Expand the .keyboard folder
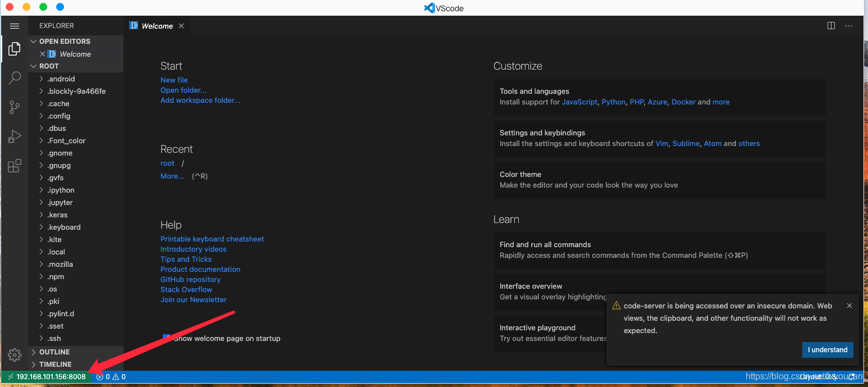Image resolution: width=868 pixels, height=387 pixels. (76, 227)
